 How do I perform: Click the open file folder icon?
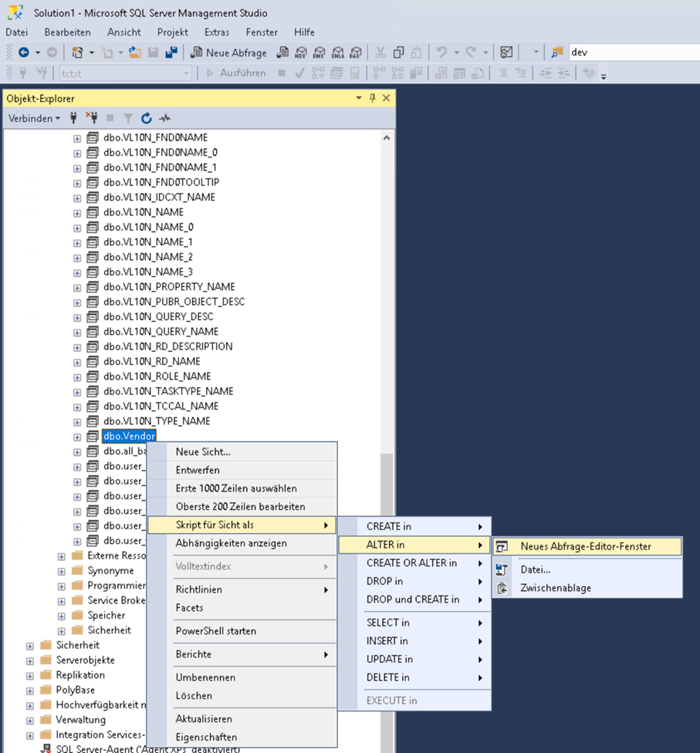(x=135, y=52)
